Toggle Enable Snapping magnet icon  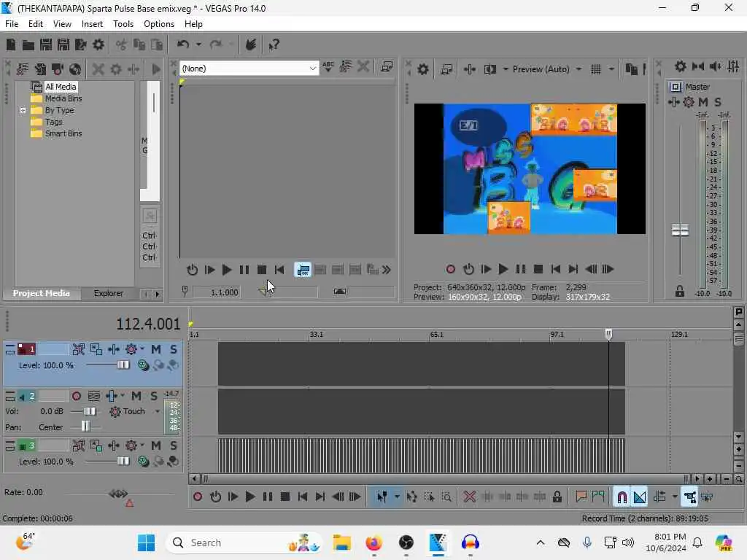622,497
